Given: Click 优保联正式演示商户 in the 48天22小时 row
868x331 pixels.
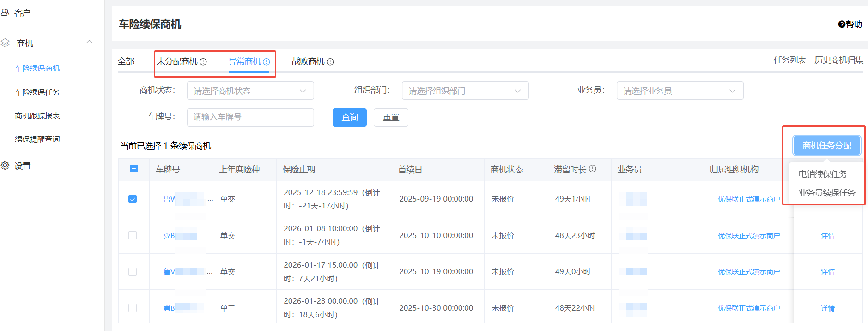Looking at the screenshot, I should point(749,308).
